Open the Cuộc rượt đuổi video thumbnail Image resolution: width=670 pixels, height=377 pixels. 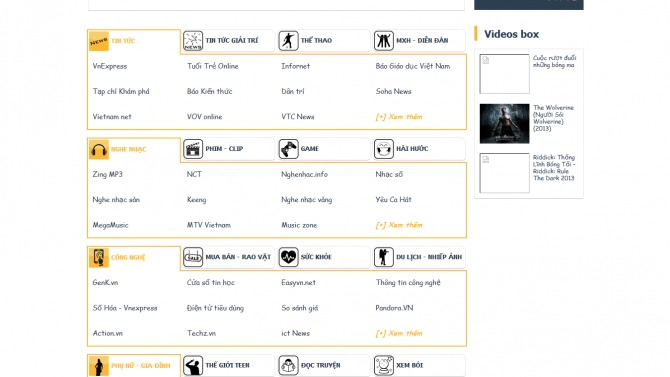click(504, 74)
